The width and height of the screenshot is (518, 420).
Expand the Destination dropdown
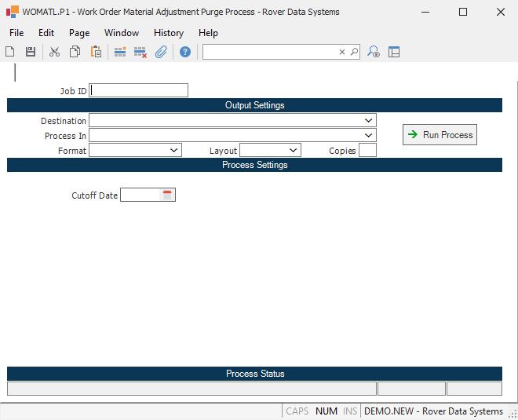point(369,120)
